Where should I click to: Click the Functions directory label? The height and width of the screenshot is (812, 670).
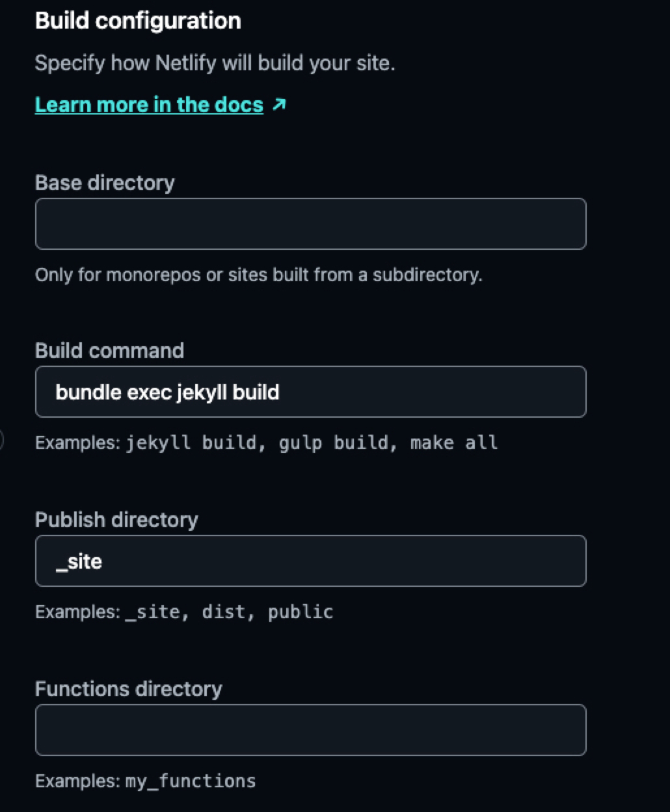(129, 688)
